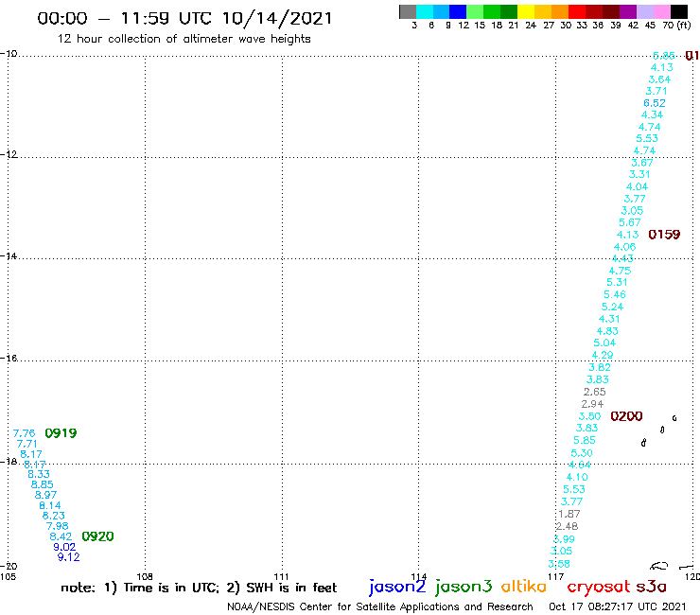Select gray wave height value 2.65
Image resolution: width=700 pixels, height=615 pixels.
coord(595,392)
